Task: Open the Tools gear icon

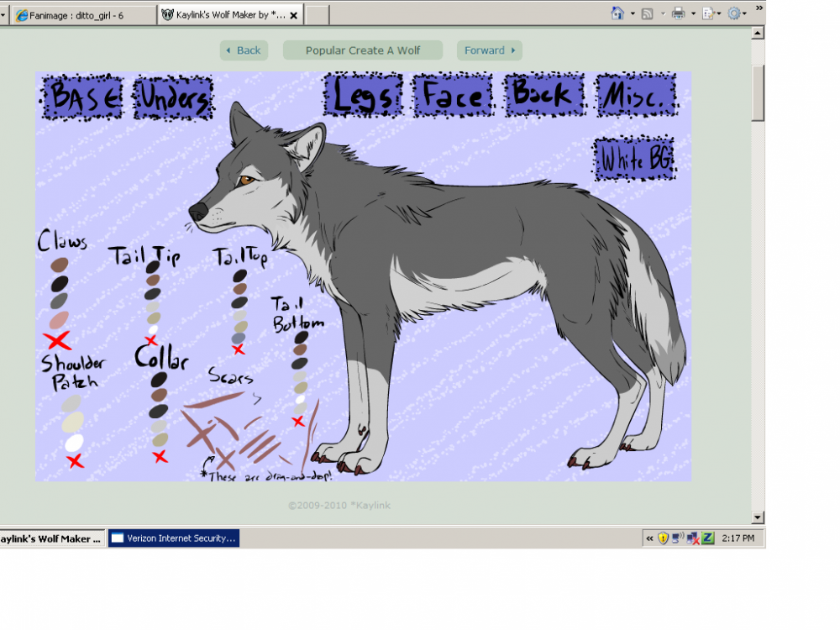Action: pos(734,14)
